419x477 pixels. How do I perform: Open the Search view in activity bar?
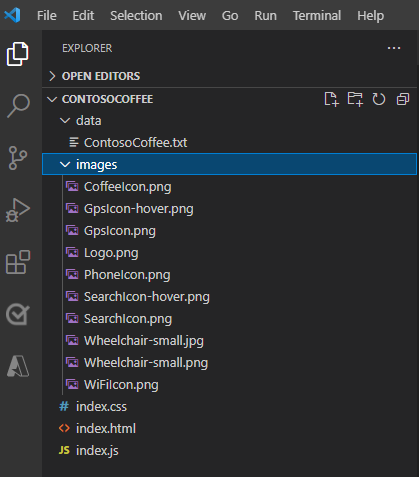point(19,106)
